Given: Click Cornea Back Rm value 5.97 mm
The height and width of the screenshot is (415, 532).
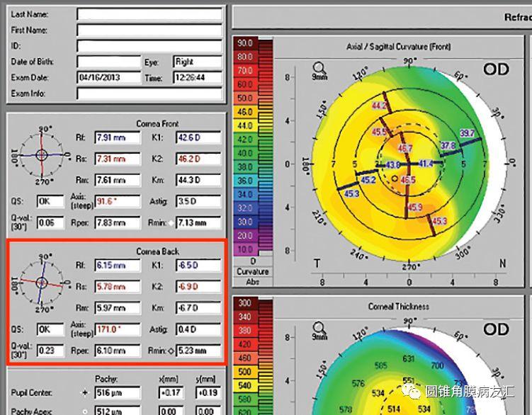Looking at the screenshot, I should coord(118,308).
